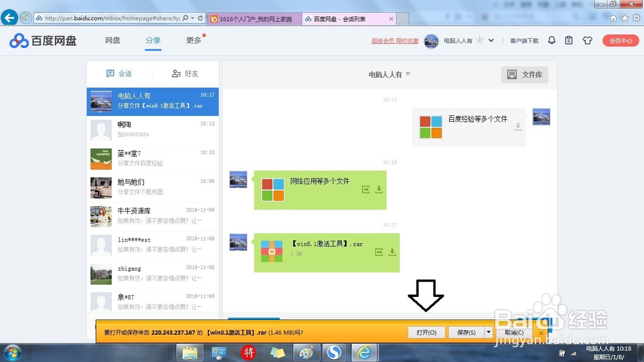644x362 pixels.
Task: Download 网络应用等多个文件 with its download icon
Action: [x=379, y=189]
